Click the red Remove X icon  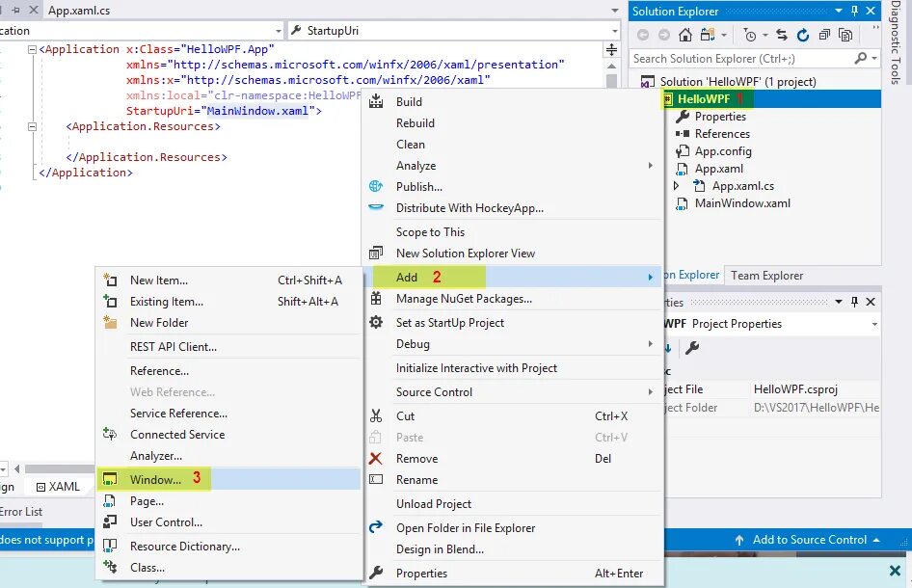376,458
